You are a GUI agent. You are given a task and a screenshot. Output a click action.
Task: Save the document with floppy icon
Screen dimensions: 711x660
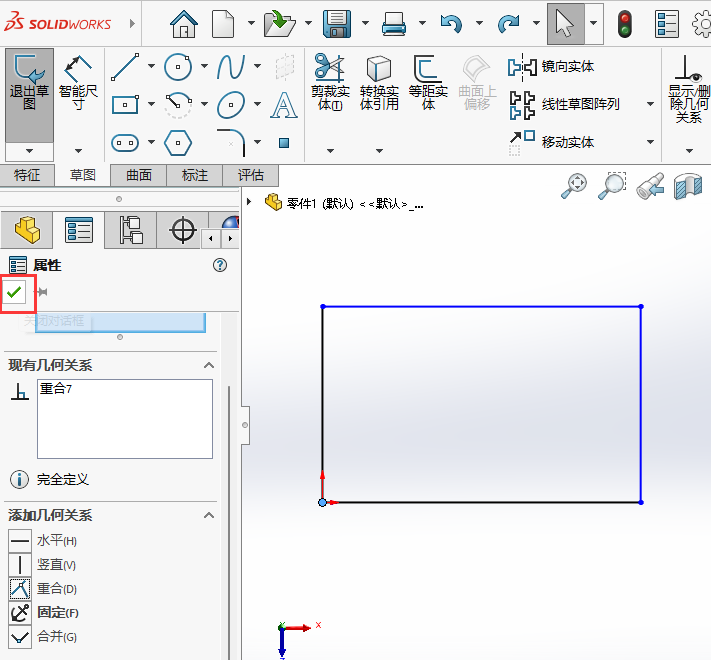click(x=337, y=24)
